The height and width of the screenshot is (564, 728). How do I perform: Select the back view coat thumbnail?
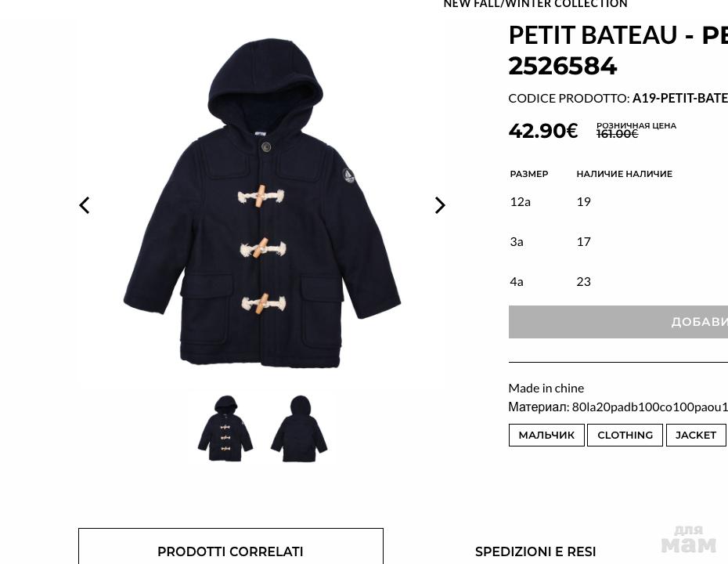coord(299,428)
